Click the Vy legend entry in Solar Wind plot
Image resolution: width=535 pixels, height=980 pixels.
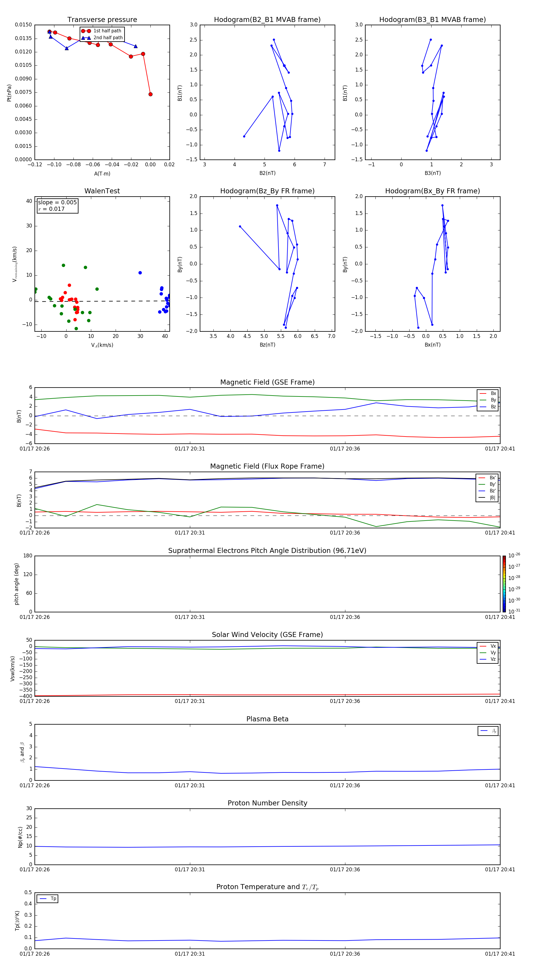[x=488, y=652]
